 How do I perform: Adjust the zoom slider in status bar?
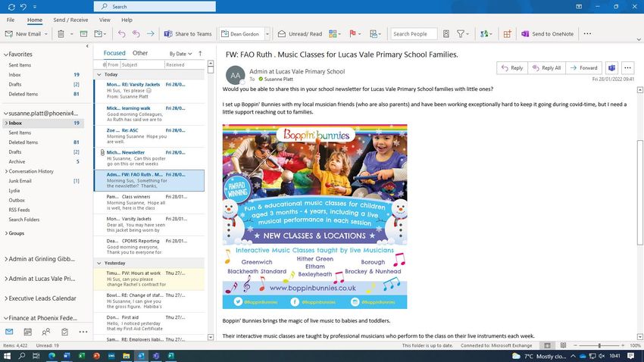tap(599, 345)
